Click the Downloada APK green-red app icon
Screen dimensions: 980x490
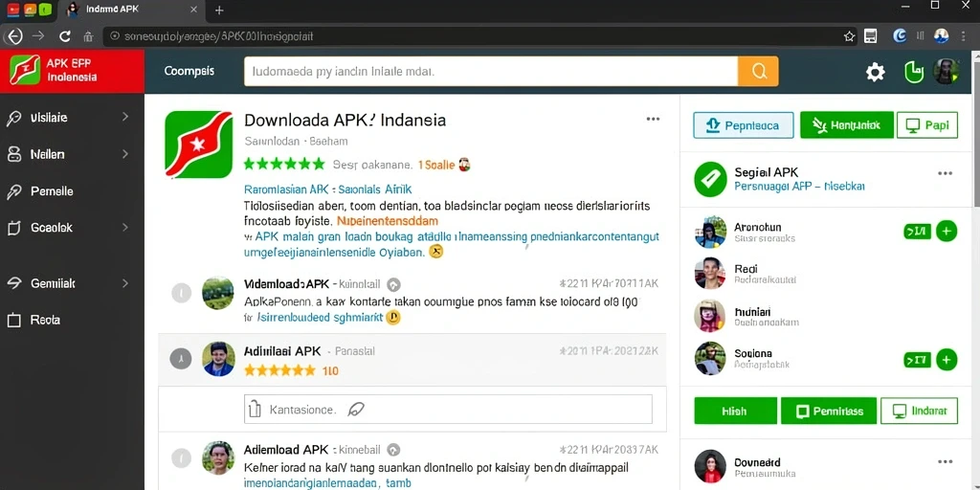click(x=199, y=145)
